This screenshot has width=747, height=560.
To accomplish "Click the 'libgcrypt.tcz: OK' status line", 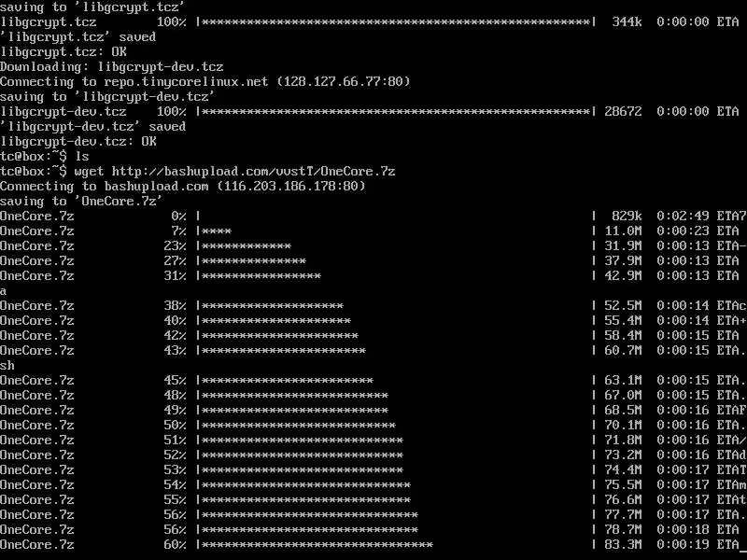I will 63,52.
